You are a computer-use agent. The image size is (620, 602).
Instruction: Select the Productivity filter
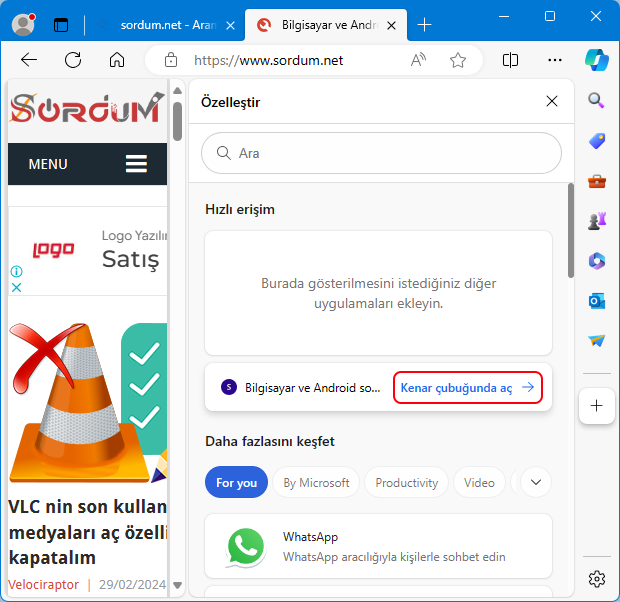click(406, 483)
